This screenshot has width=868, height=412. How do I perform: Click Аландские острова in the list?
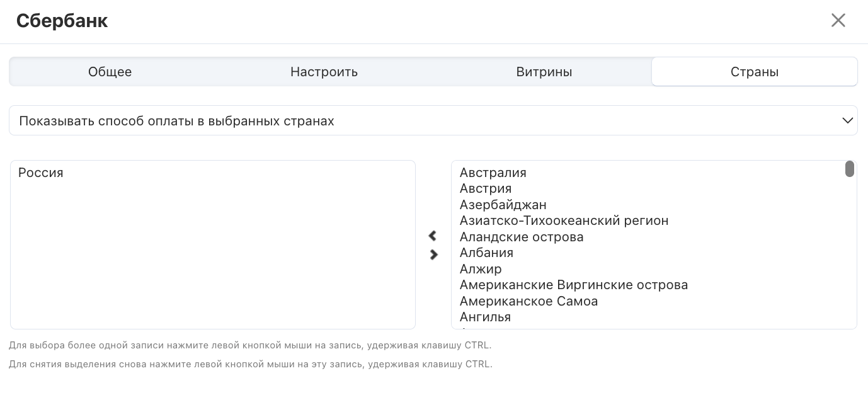tap(521, 237)
